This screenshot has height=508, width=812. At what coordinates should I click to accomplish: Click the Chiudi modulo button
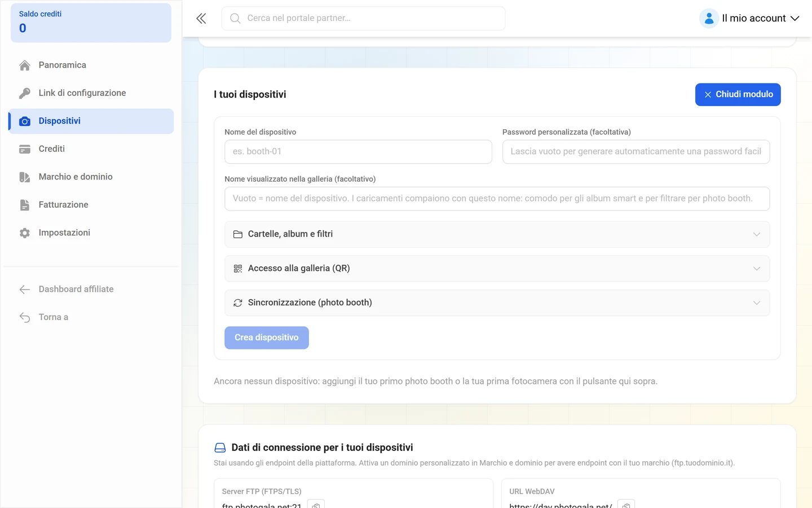coord(738,94)
